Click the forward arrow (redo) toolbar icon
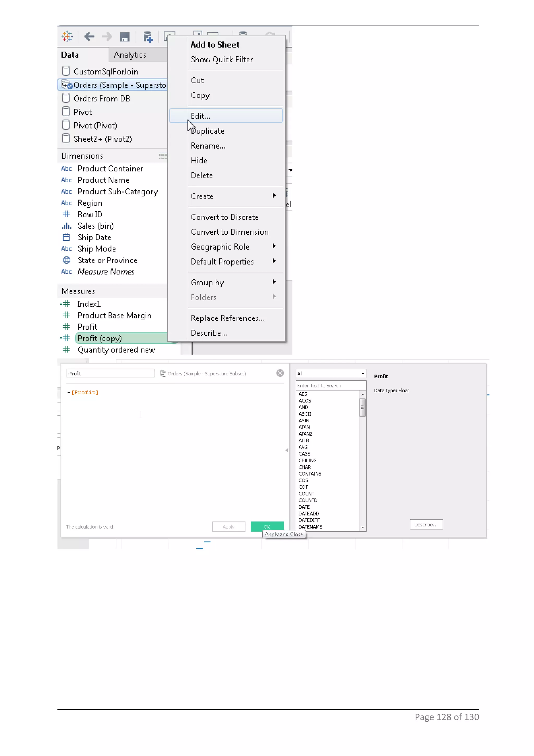534x756 pixels. (107, 37)
